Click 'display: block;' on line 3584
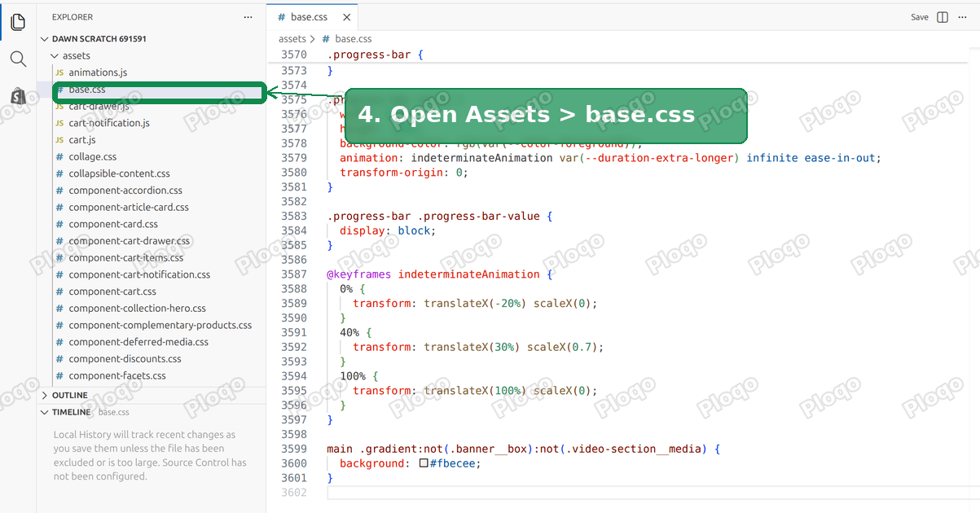Image resolution: width=980 pixels, height=513 pixels. (x=388, y=230)
